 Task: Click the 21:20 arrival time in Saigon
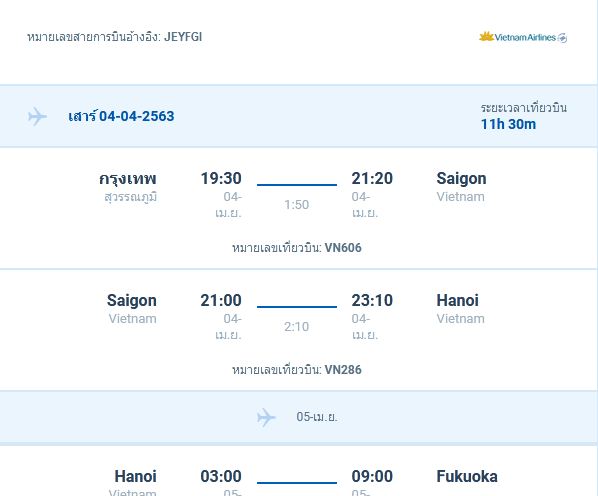pos(372,178)
